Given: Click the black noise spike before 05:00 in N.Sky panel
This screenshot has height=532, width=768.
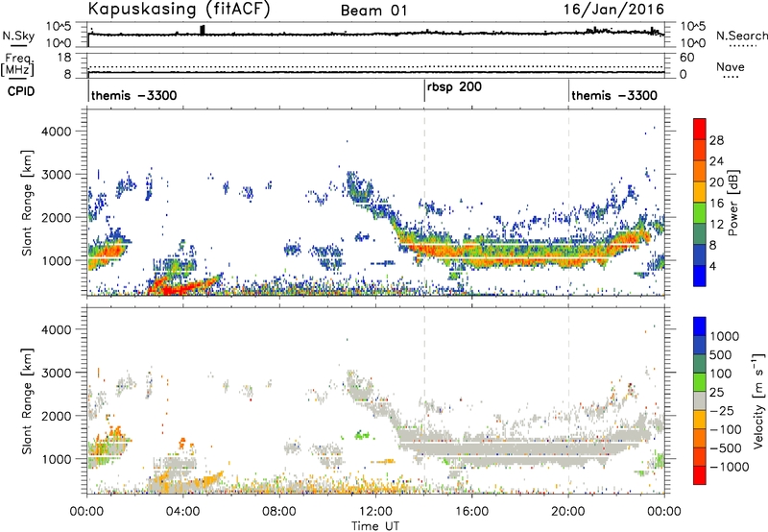Looking at the screenshot, I should click(x=203, y=30).
